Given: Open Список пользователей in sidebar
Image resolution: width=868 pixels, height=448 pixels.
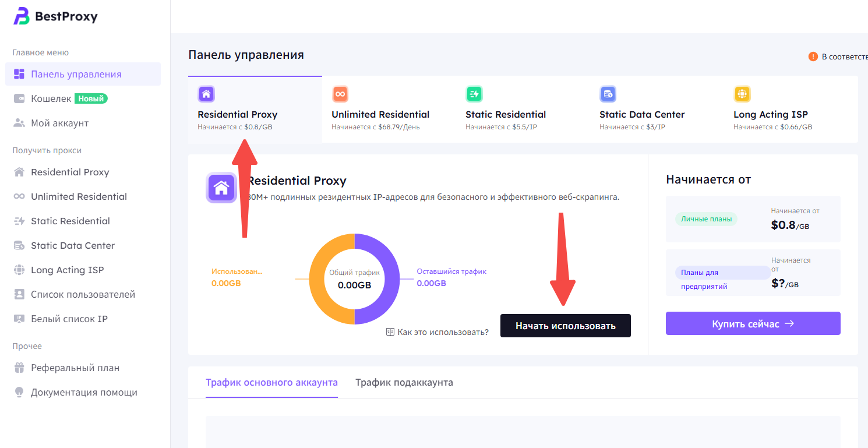Looking at the screenshot, I should 83,295.
